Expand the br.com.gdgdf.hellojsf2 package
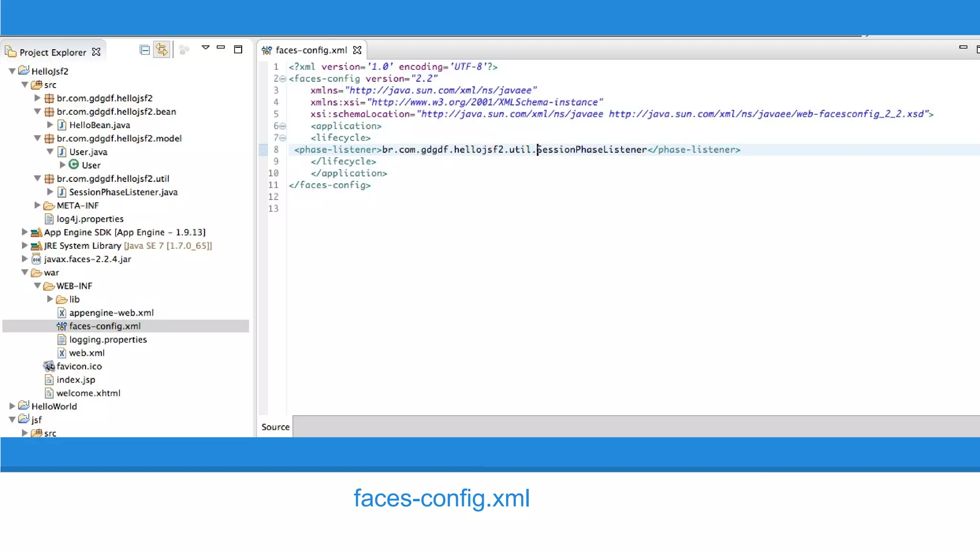This screenshot has width=980, height=551. [37, 98]
